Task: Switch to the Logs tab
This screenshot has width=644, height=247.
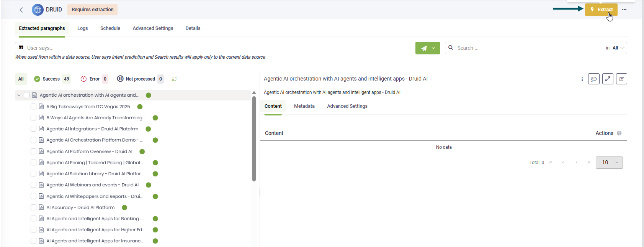Action: (x=82, y=28)
